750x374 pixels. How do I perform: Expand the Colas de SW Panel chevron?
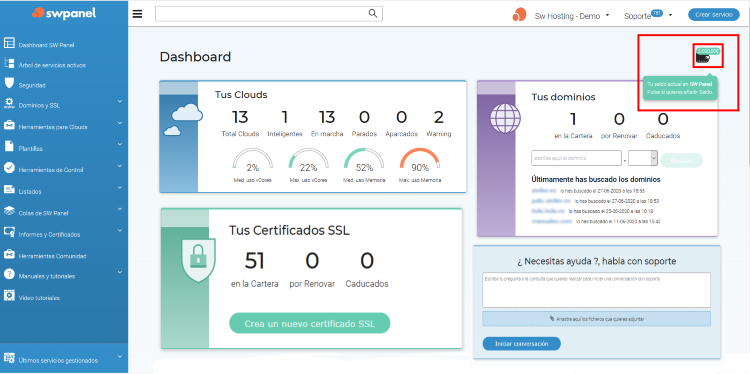point(120,209)
